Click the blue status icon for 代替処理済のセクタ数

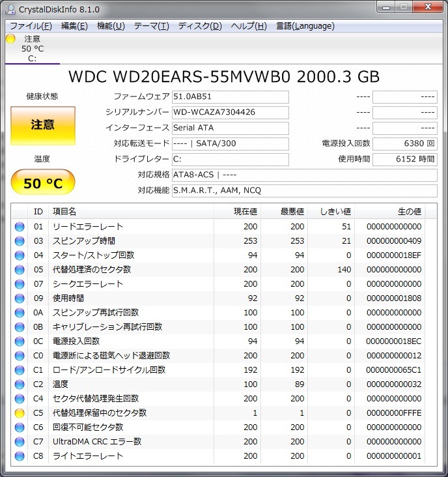click(20, 270)
